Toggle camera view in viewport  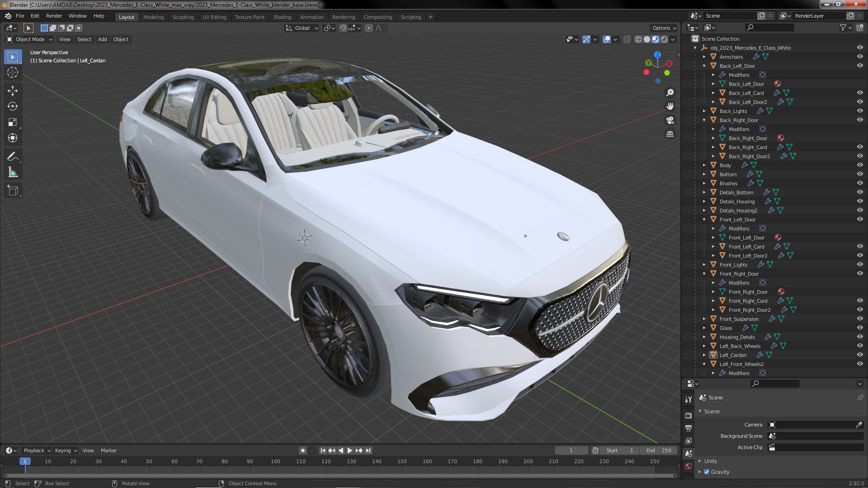coord(670,120)
